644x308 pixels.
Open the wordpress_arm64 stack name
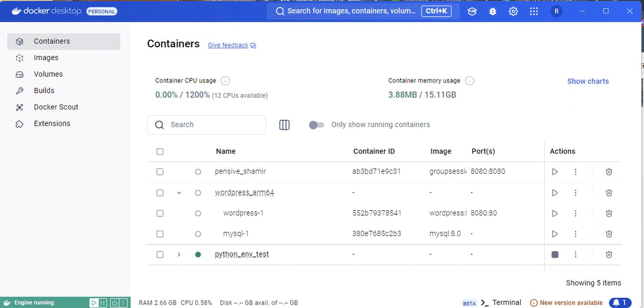point(244,193)
